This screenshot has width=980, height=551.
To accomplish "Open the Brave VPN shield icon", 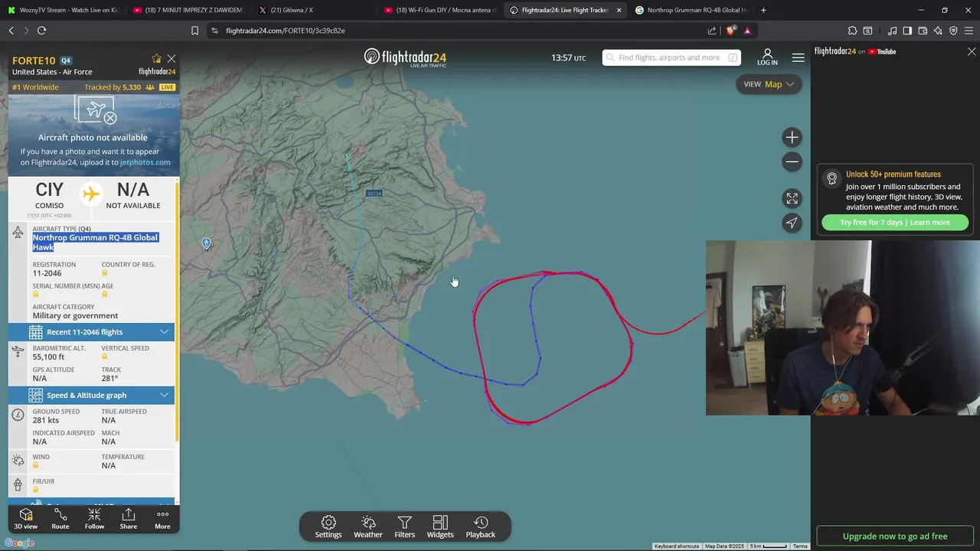I will [x=953, y=31].
